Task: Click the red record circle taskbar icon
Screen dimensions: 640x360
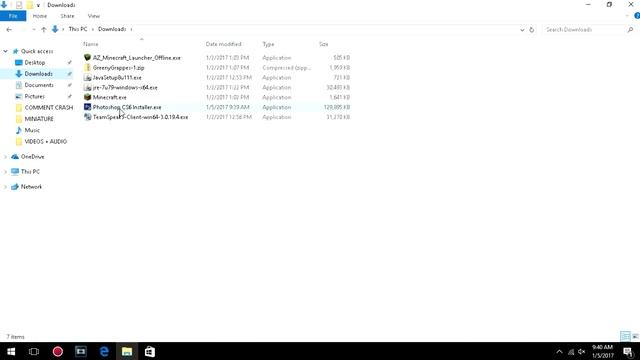Action: [x=58, y=351]
